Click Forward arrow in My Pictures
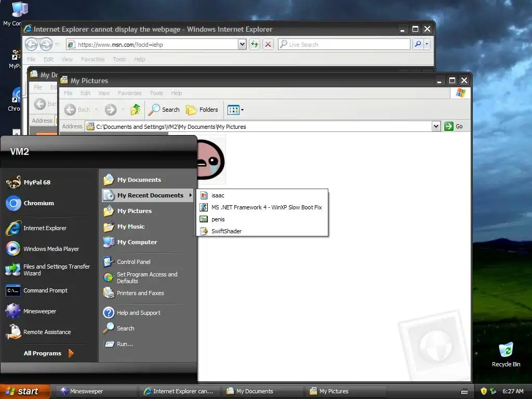The height and width of the screenshot is (399, 532). [111, 110]
